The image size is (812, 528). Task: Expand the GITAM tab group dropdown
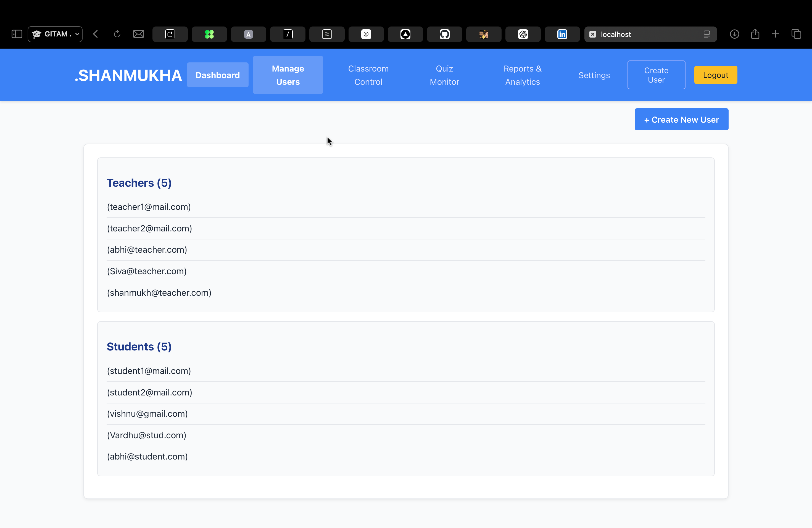coord(77,34)
